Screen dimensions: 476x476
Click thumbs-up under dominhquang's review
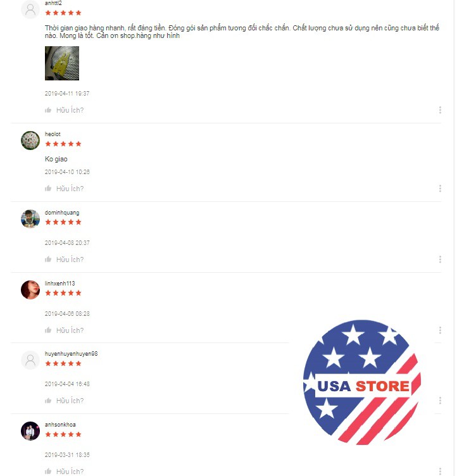click(x=48, y=260)
